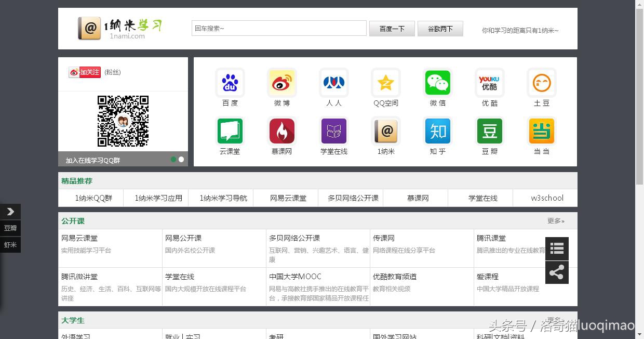Expand the left sidebar arrow panel

[10, 212]
